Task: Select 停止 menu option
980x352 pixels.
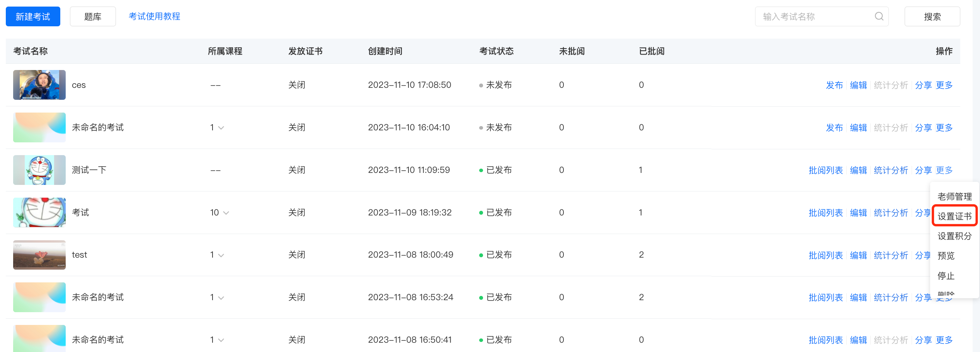Action: [946, 276]
